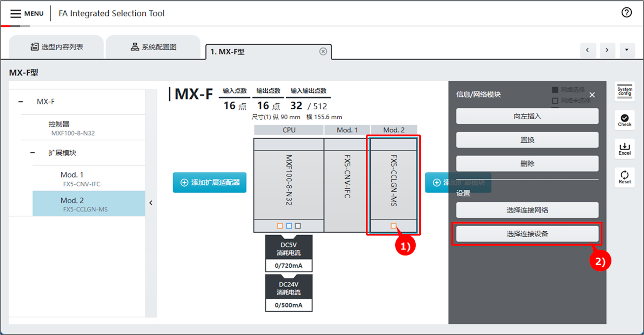Switch to the 系统配置图 tab
Image resolution: width=644 pixels, height=335 pixels.
[x=153, y=47]
